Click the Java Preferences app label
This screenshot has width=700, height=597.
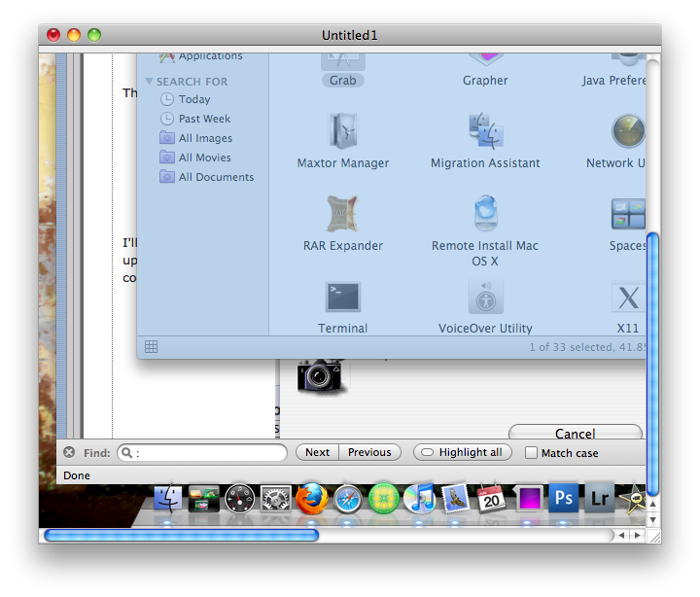pos(613,81)
